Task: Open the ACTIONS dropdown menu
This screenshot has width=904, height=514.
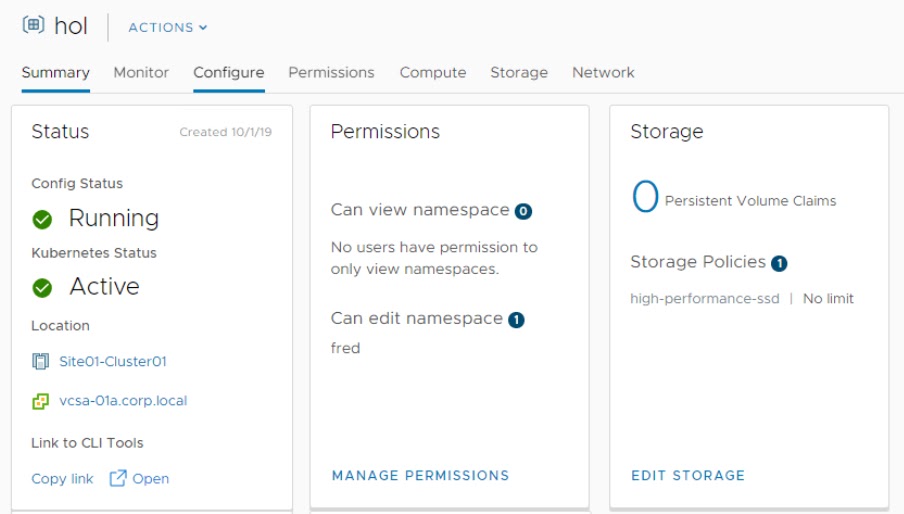Action: (167, 27)
